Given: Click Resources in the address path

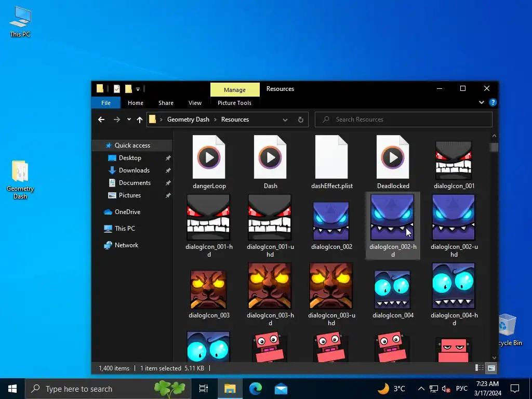Looking at the screenshot, I should (235, 119).
